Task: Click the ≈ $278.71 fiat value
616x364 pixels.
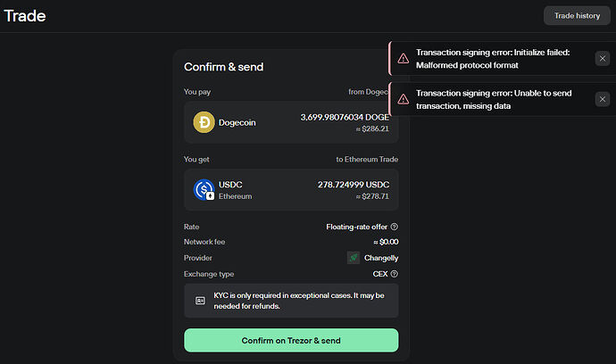Action: point(372,196)
